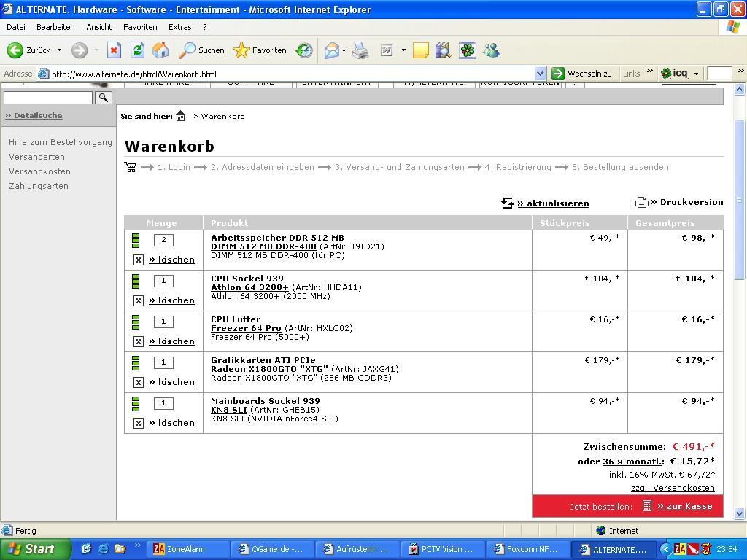Switch to ZoneAlarm taskbar window
The width and height of the screenshot is (747, 560).
(x=187, y=549)
